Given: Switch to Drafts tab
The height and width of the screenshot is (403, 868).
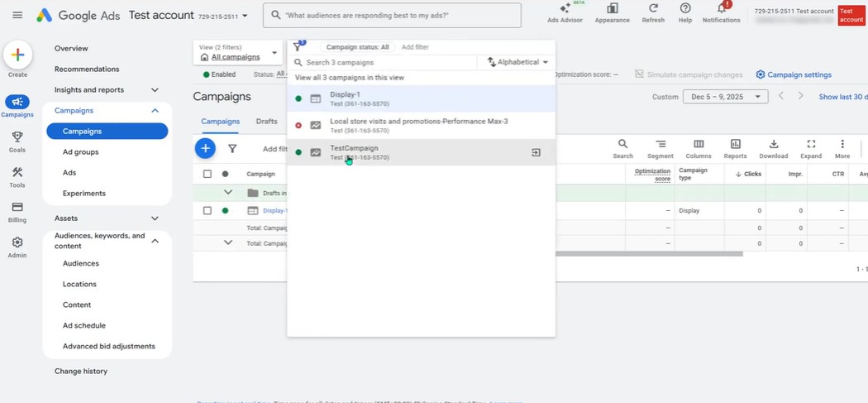Looking at the screenshot, I should tap(267, 122).
